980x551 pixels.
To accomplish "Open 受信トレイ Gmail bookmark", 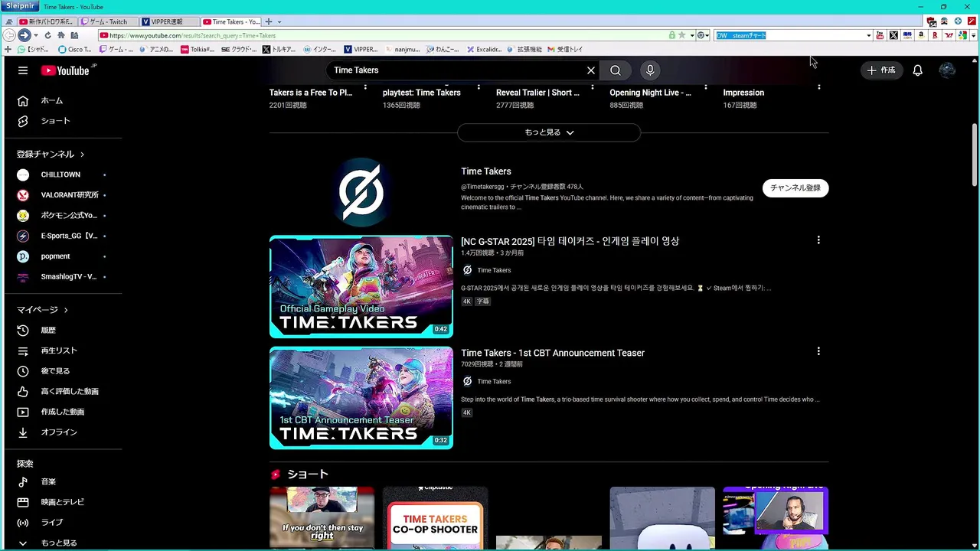I will pyautogui.click(x=565, y=49).
